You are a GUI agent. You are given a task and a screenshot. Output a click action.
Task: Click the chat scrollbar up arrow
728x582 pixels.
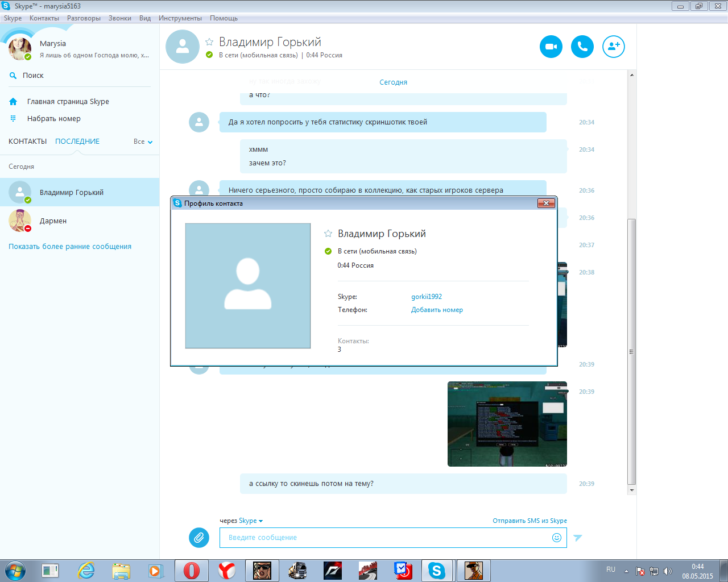(x=632, y=75)
